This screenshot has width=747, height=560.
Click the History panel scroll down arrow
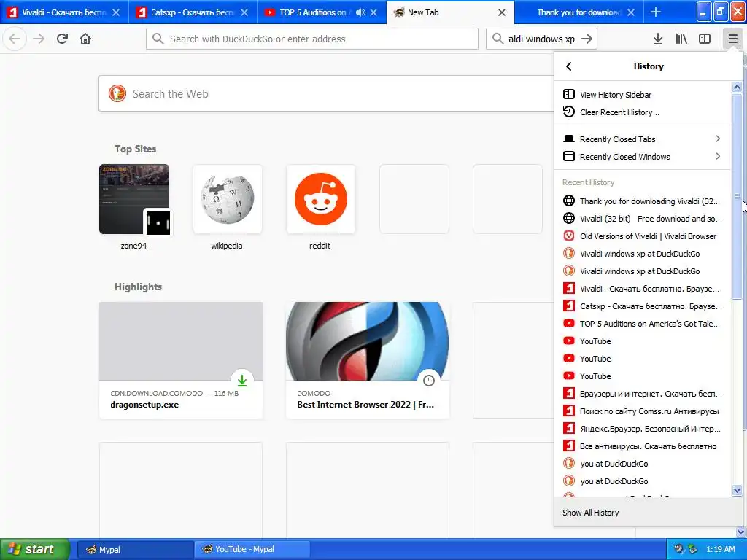click(737, 490)
